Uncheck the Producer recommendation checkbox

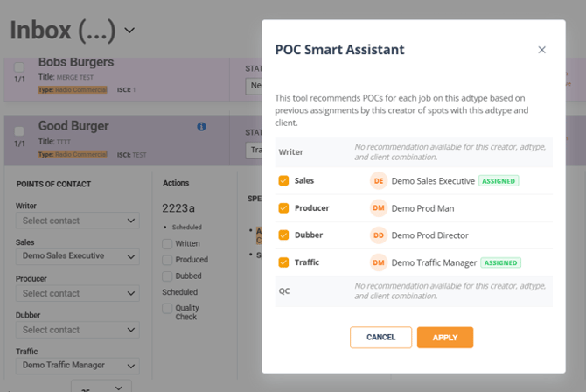tap(283, 208)
